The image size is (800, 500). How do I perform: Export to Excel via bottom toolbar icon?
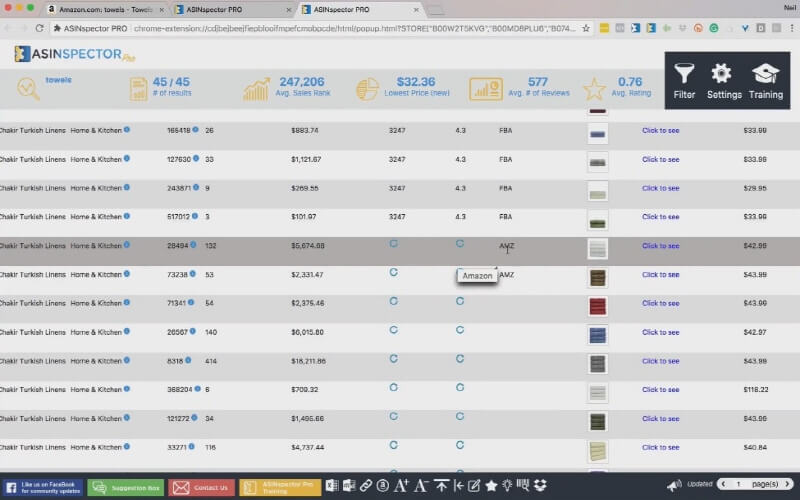pyautogui.click(x=332, y=485)
